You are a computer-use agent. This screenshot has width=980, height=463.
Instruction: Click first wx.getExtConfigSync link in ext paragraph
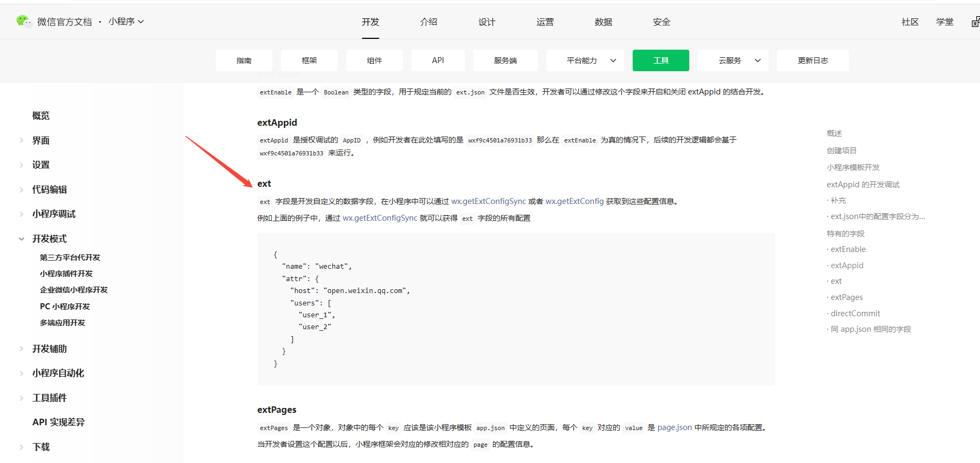(489, 201)
